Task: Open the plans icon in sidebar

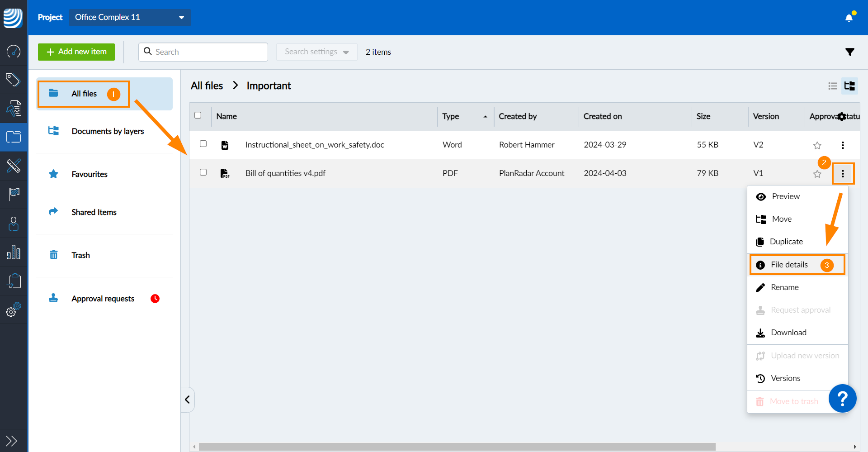Action: tap(14, 108)
